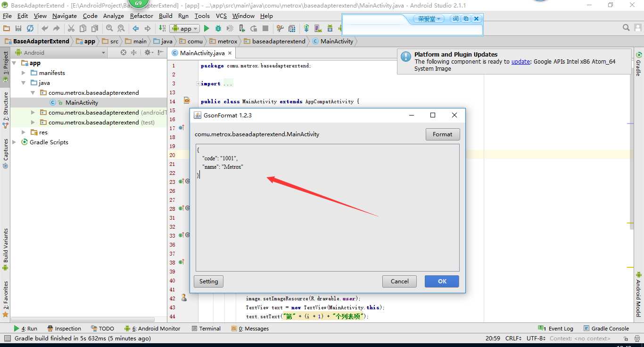The image size is (644, 347).
Task: Click the Save All toolbar icon
Action: click(18, 28)
